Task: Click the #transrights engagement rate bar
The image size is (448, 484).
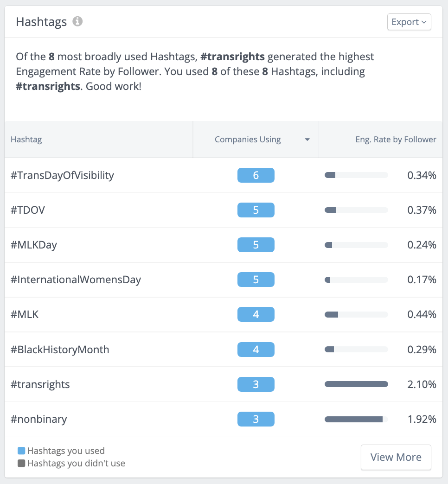Action: pyautogui.click(x=356, y=384)
